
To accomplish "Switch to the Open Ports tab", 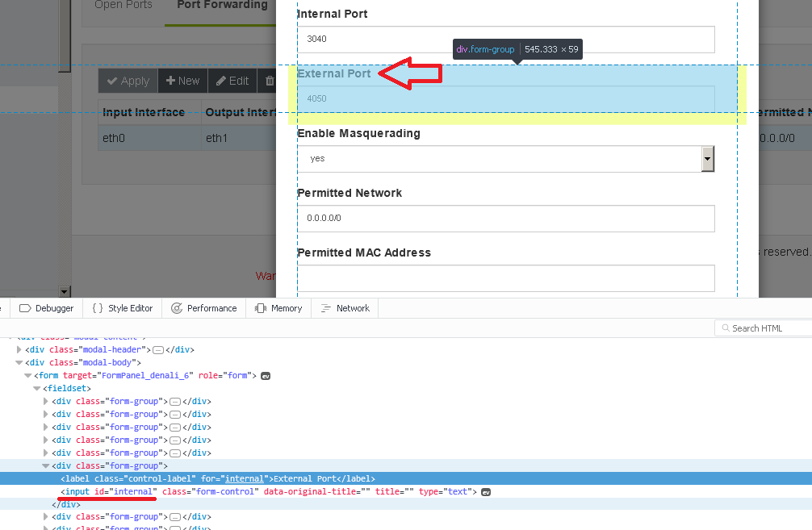I will [123, 6].
